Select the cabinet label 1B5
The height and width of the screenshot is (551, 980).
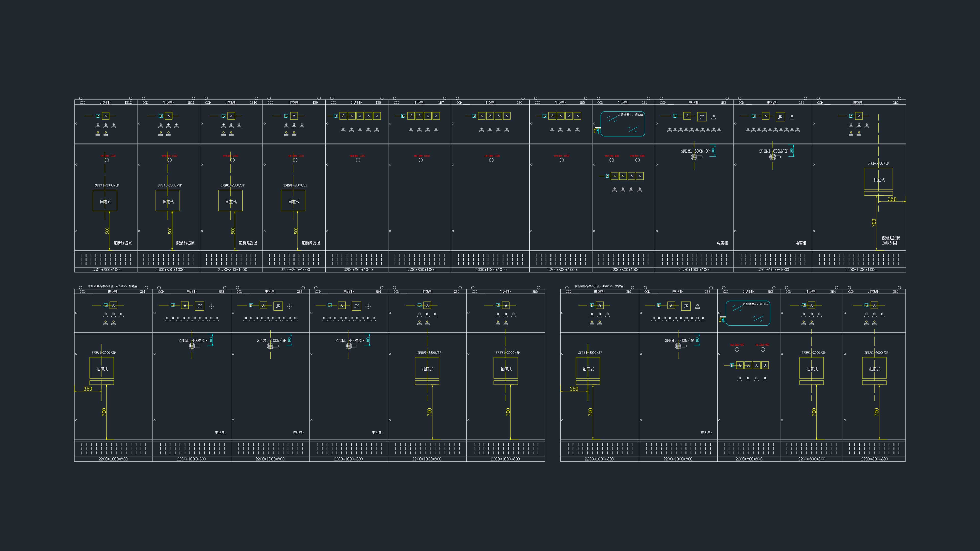(x=582, y=103)
